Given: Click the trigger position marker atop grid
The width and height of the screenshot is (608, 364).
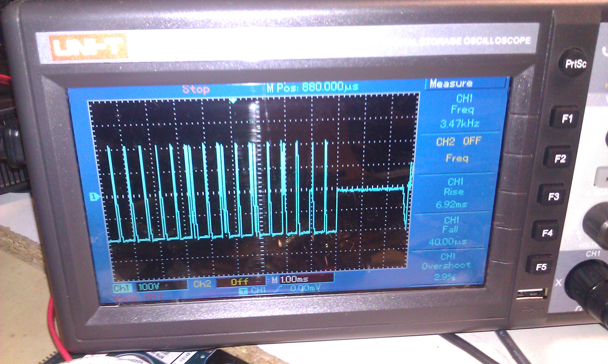Looking at the screenshot, I should (233, 100).
